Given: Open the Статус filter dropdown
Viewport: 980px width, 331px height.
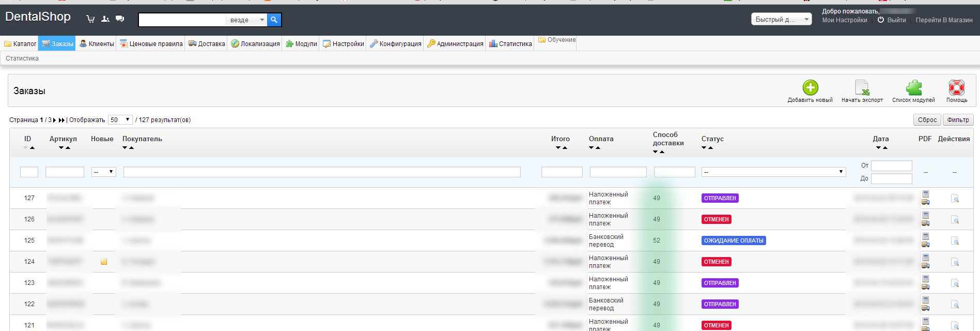Looking at the screenshot, I should [773, 172].
